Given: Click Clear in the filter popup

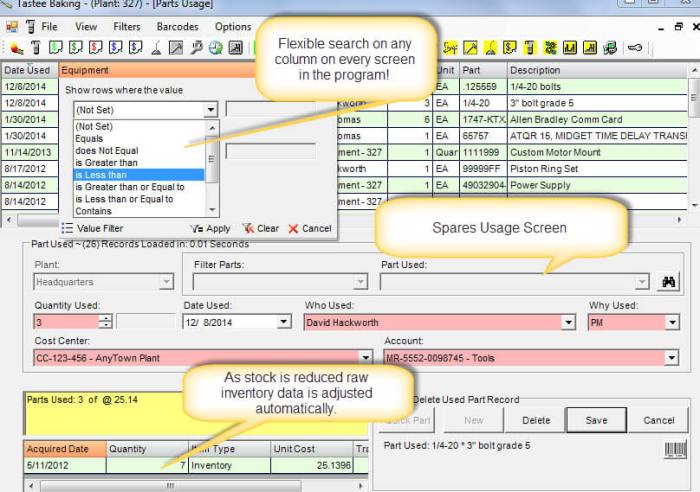Looking at the screenshot, I should click(x=261, y=229).
